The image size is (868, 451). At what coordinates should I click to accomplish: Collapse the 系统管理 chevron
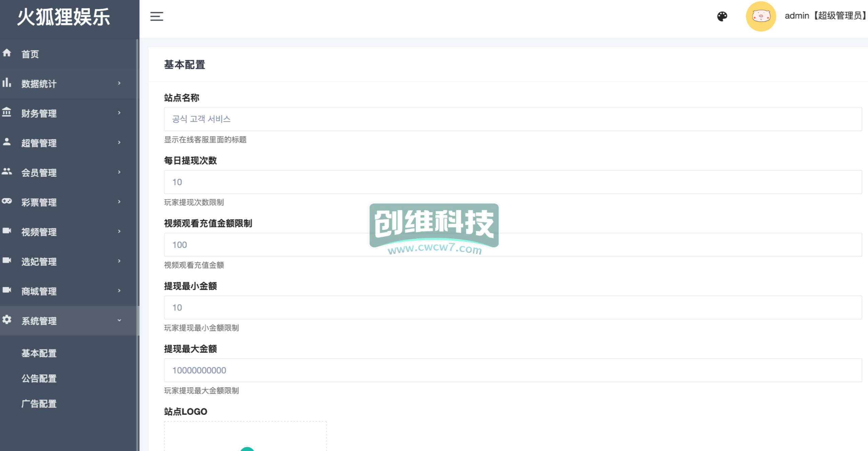tap(119, 320)
